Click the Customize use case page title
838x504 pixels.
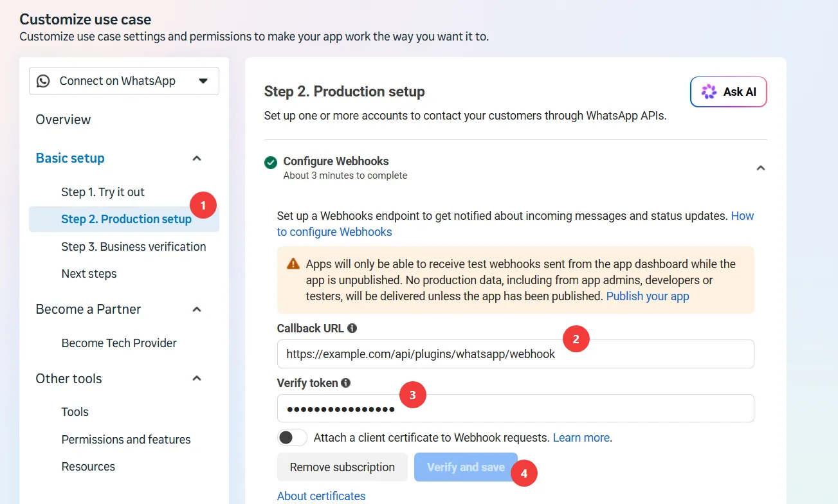point(86,20)
